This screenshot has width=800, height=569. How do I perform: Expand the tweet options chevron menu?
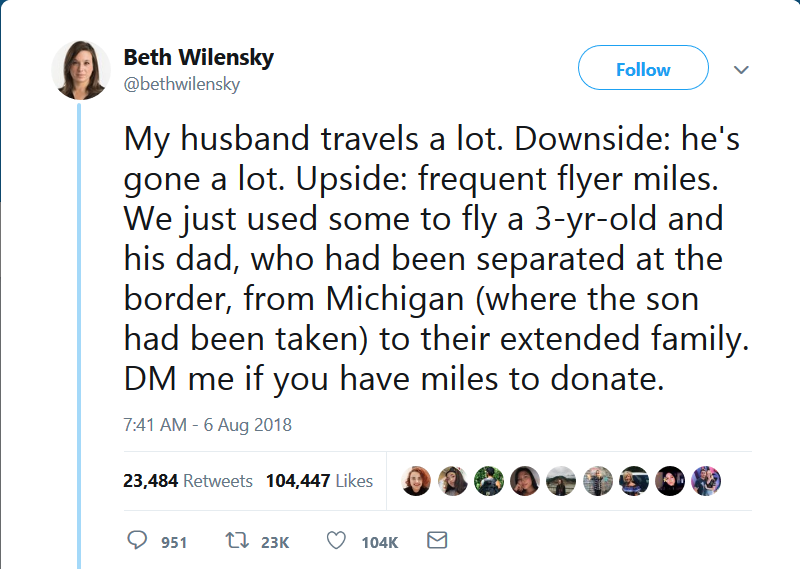pos(741,70)
